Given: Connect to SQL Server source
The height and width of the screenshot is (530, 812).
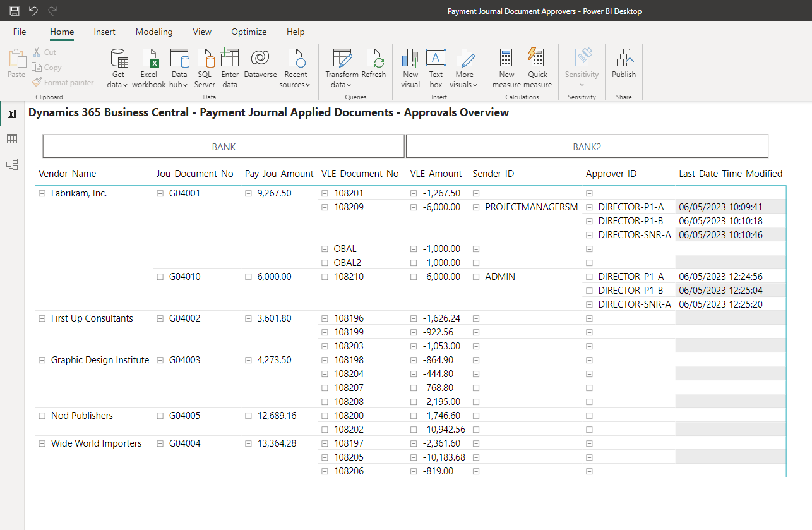Looking at the screenshot, I should [x=205, y=68].
